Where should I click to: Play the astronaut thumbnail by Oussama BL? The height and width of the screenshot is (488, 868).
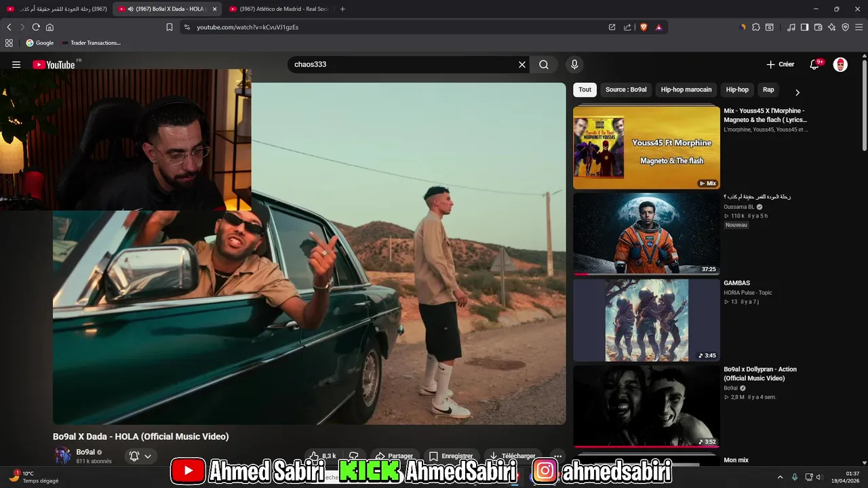(x=646, y=234)
